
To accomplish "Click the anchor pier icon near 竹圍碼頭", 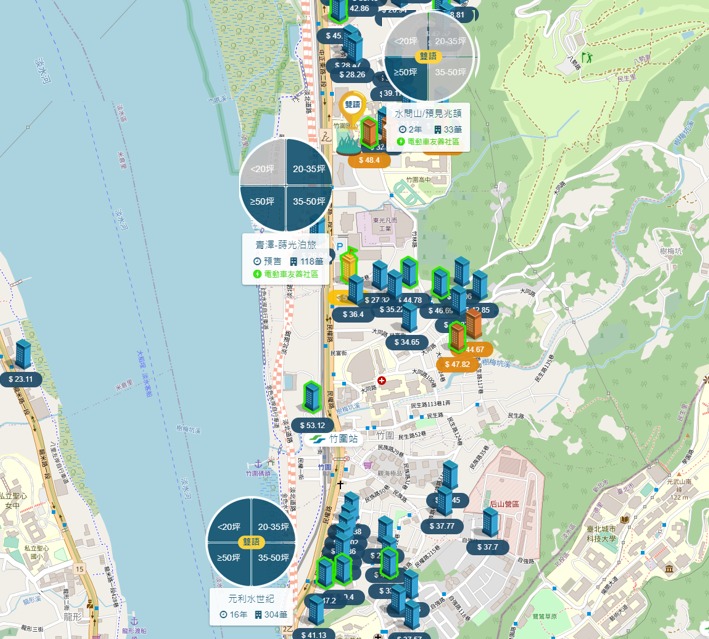I will (x=258, y=464).
